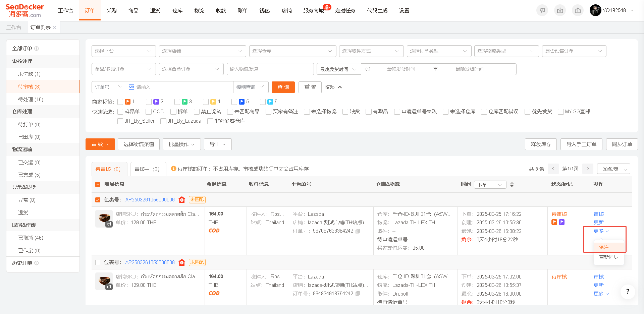Click the 输入物流渠道 input field
Viewport: 644px width, 314px height.
[270, 69]
